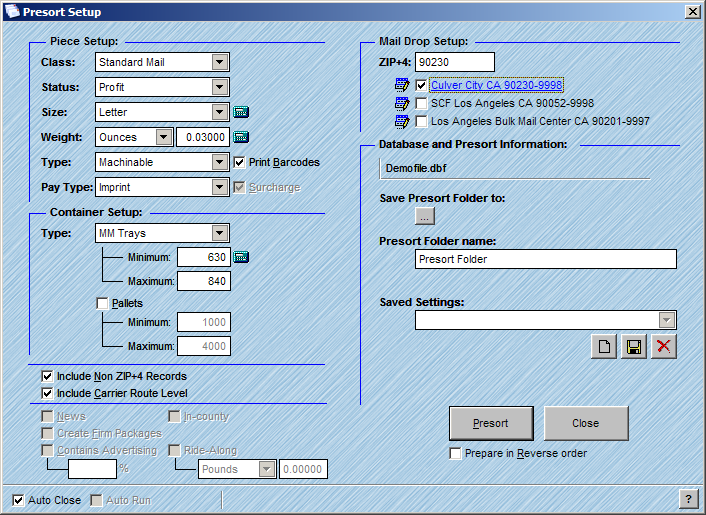Click the mail icon beside Los Angeles Bulk Mail Center
Image resolution: width=706 pixels, height=515 pixels.
pyautogui.click(x=403, y=121)
